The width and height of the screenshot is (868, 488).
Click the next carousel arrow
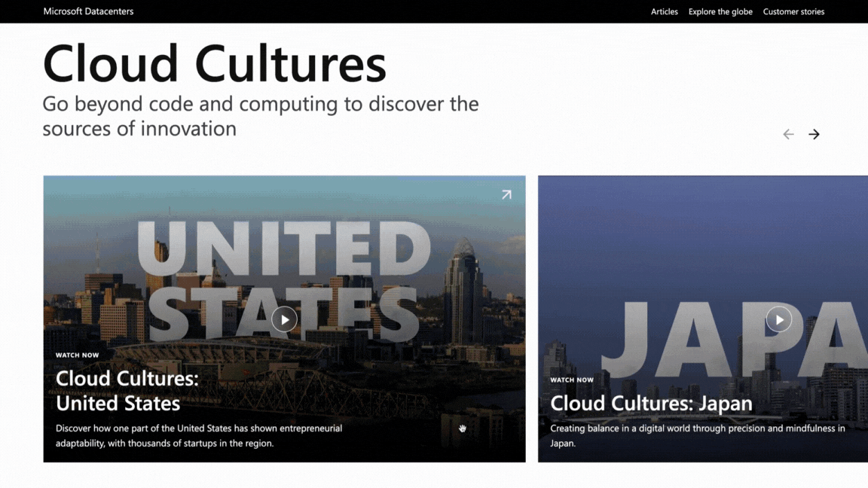click(x=814, y=134)
